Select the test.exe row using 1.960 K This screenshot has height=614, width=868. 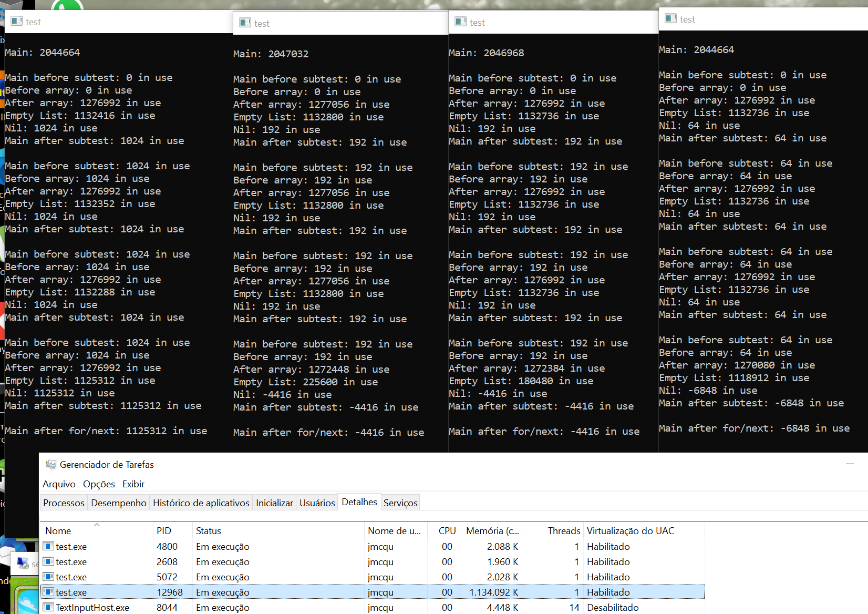210,562
